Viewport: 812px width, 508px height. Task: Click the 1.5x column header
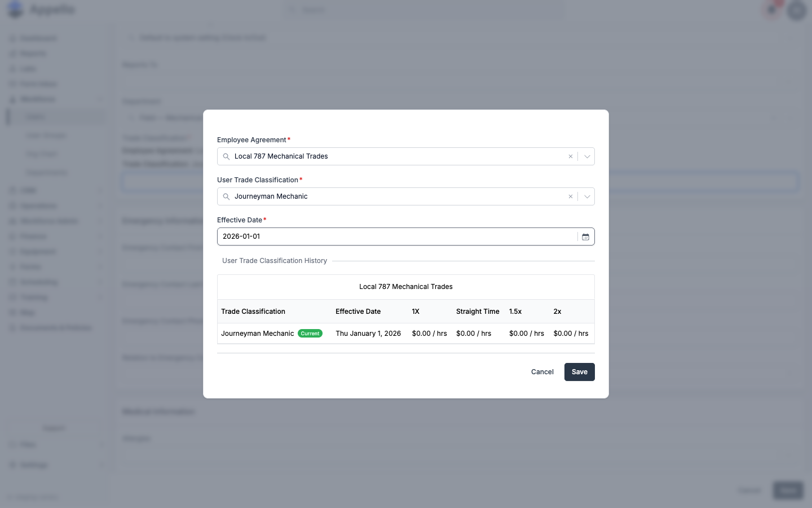515,312
